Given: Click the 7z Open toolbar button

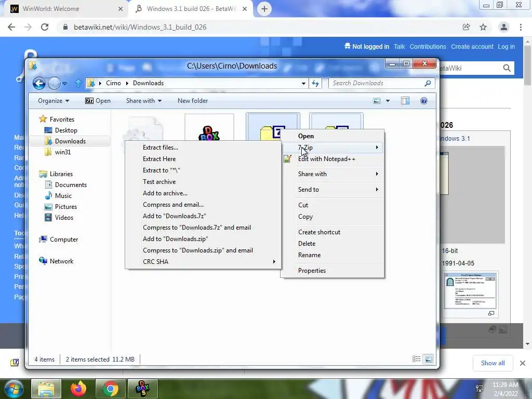Looking at the screenshot, I should pyautogui.click(x=98, y=101).
